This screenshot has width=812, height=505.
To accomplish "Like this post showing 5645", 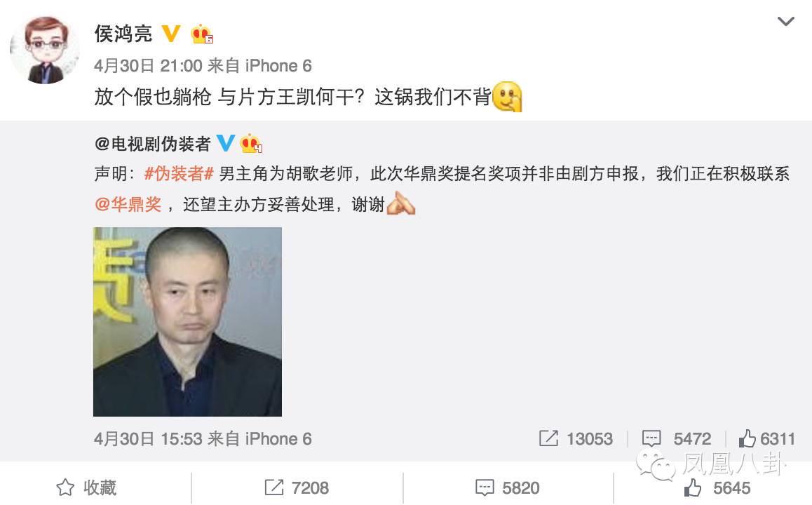I will pos(717,487).
